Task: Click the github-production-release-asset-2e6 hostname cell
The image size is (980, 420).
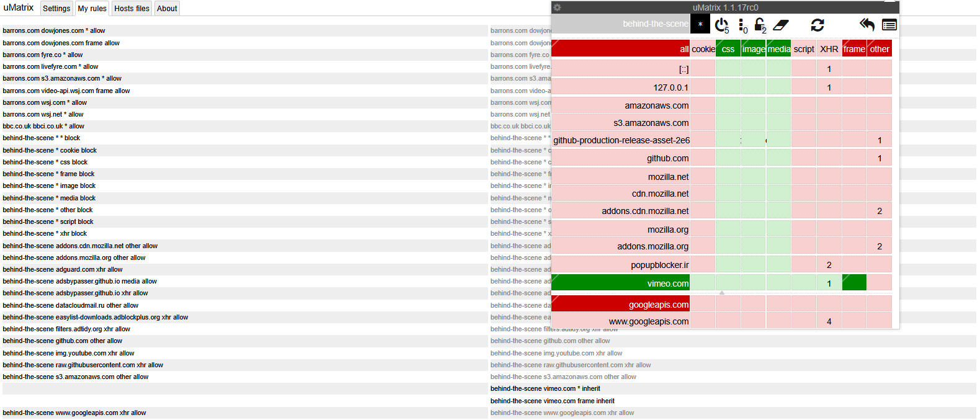Action: [621, 140]
